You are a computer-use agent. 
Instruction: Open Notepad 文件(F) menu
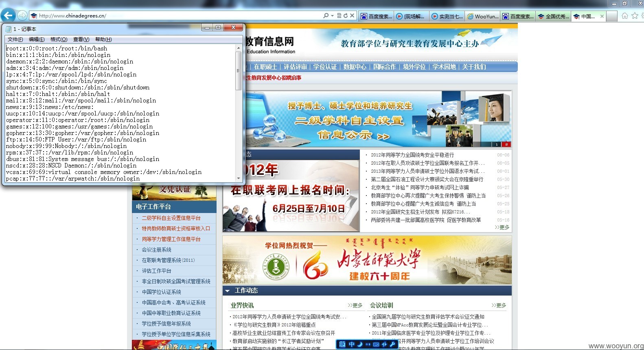point(15,39)
